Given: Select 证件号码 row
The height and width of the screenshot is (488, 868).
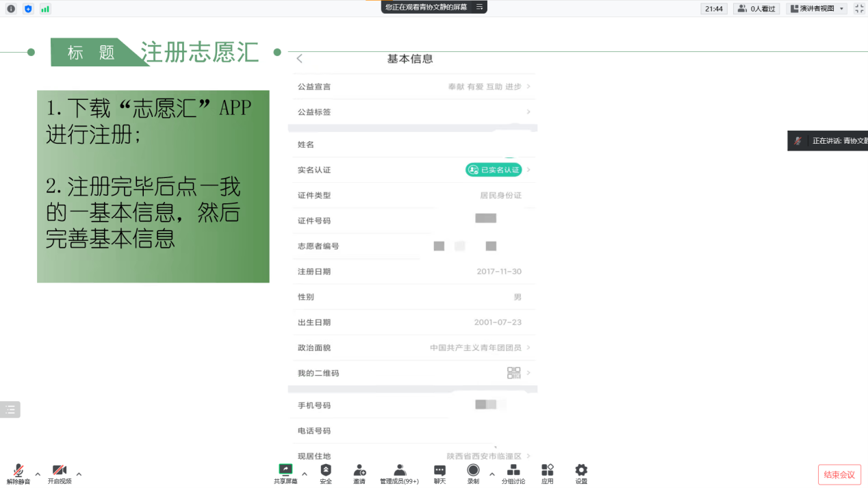Looking at the screenshot, I should (413, 220).
